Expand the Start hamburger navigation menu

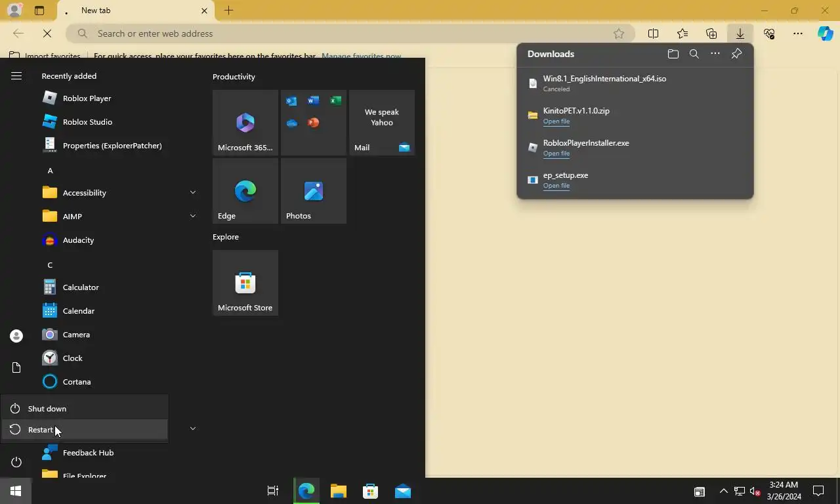coord(16,76)
